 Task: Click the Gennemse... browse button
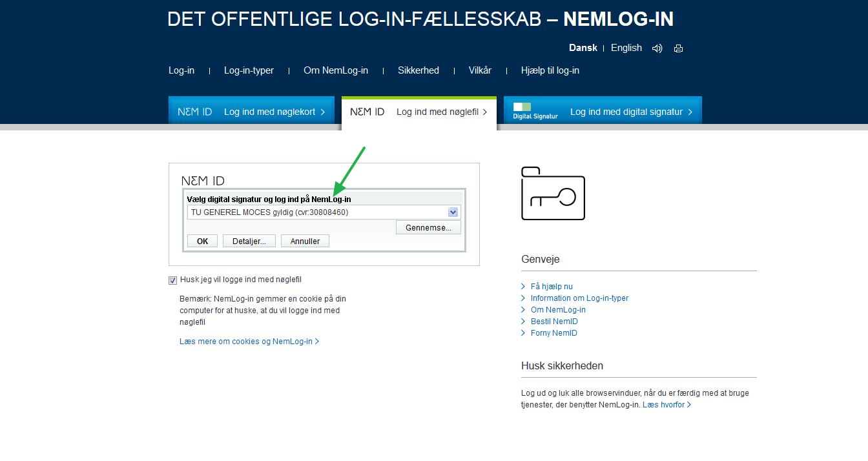[428, 227]
